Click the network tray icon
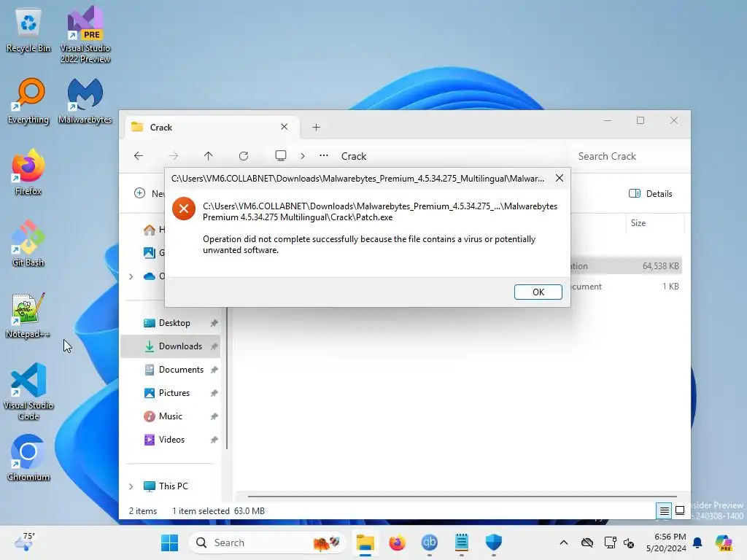 pyautogui.click(x=610, y=542)
